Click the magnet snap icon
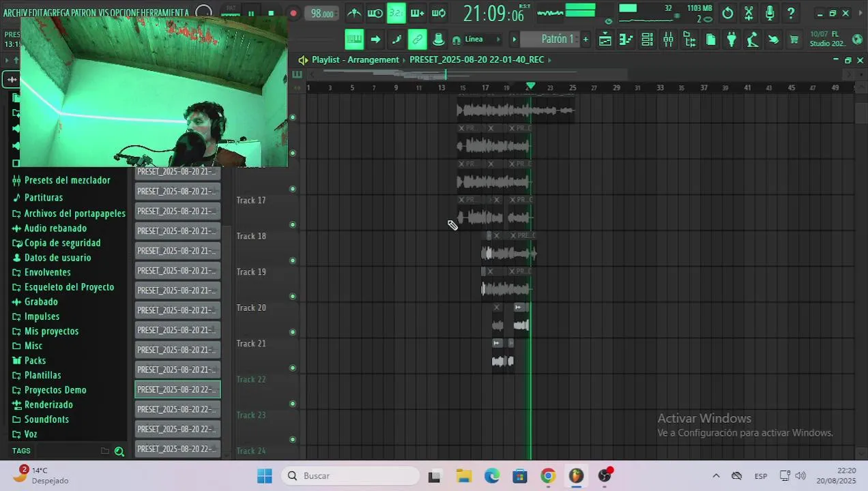The width and height of the screenshot is (868, 491). coord(457,40)
